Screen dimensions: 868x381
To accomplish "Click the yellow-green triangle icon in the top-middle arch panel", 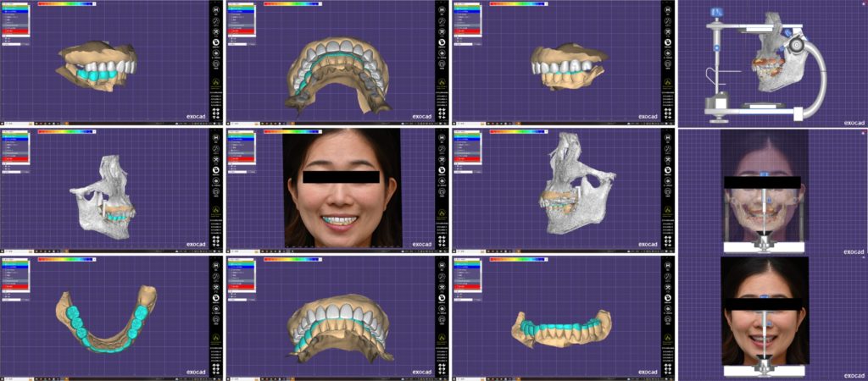I will click(x=442, y=83).
